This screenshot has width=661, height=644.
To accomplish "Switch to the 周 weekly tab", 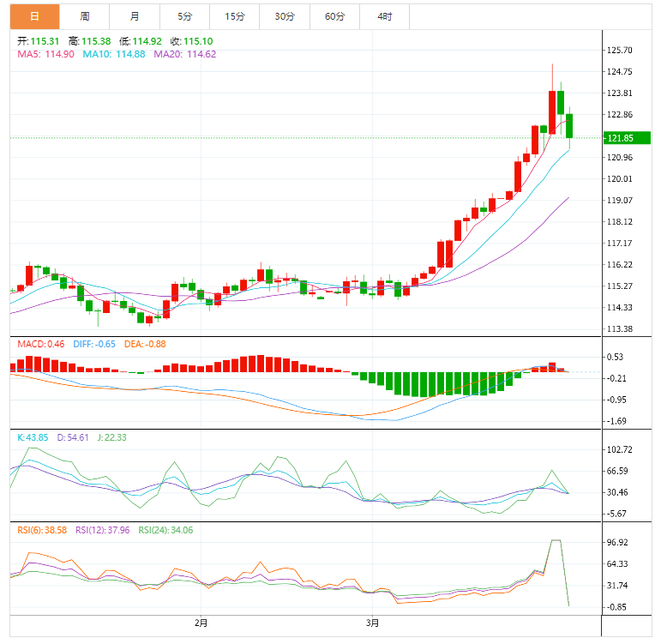I will click(85, 17).
